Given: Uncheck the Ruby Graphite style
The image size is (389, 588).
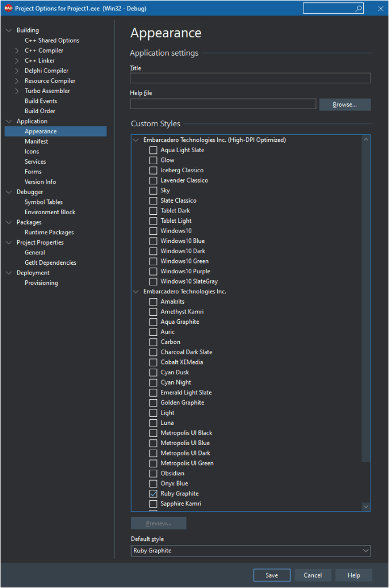Looking at the screenshot, I should tap(153, 494).
